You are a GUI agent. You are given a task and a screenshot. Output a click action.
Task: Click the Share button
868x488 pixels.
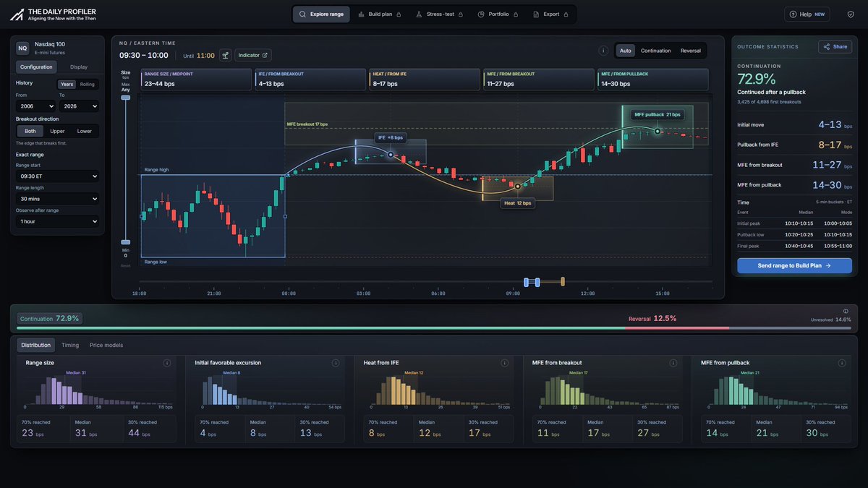point(835,46)
